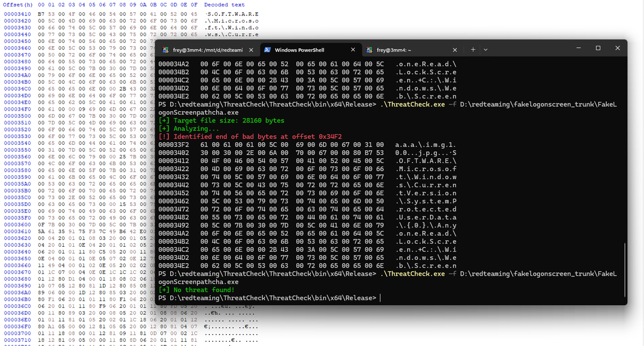Minimize the Windows Terminal window
This screenshot has width=644, height=346.
coord(579,48)
